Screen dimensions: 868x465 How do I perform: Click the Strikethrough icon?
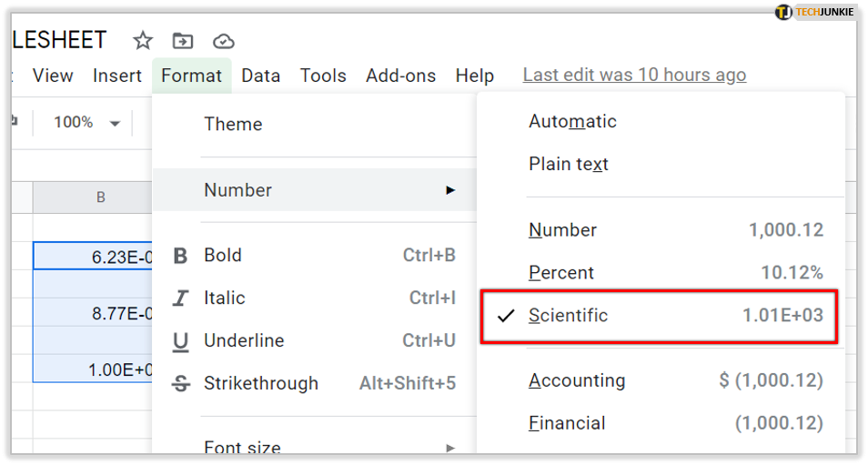coord(180,384)
